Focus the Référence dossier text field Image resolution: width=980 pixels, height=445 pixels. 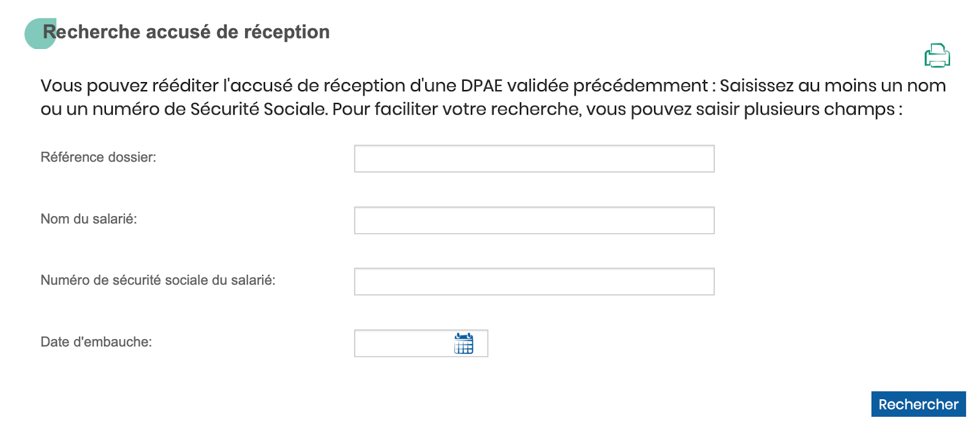(534, 159)
